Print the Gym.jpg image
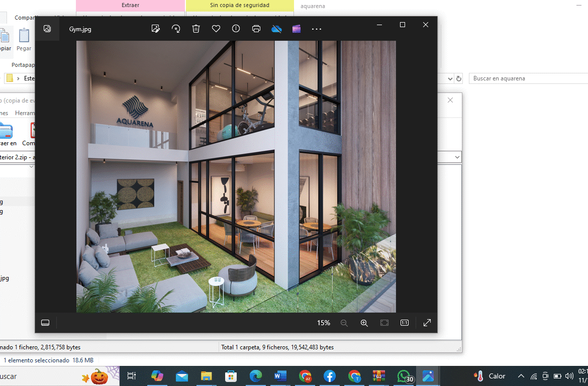Screen dimensions: 588x386 [x=256, y=29]
